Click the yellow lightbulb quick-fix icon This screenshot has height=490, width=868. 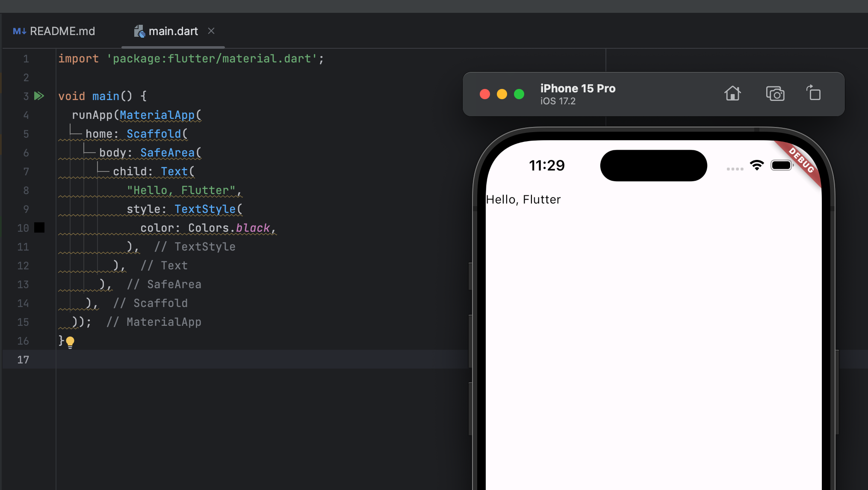(x=70, y=342)
